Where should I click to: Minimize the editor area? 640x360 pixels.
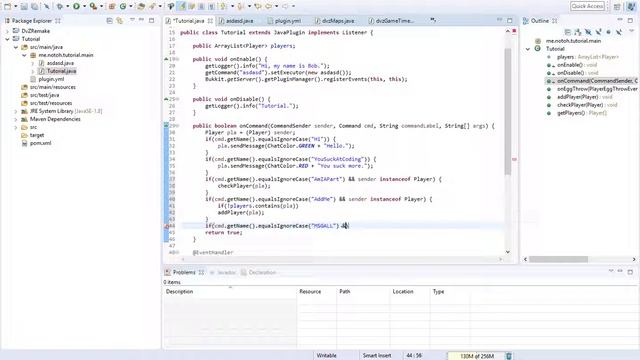pos(500,20)
